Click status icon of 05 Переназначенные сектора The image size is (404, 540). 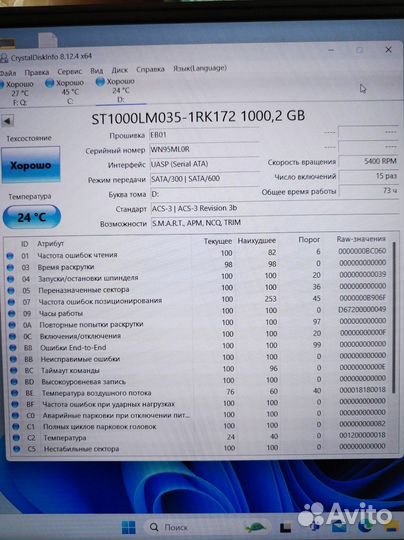pyautogui.click(x=11, y=290)
